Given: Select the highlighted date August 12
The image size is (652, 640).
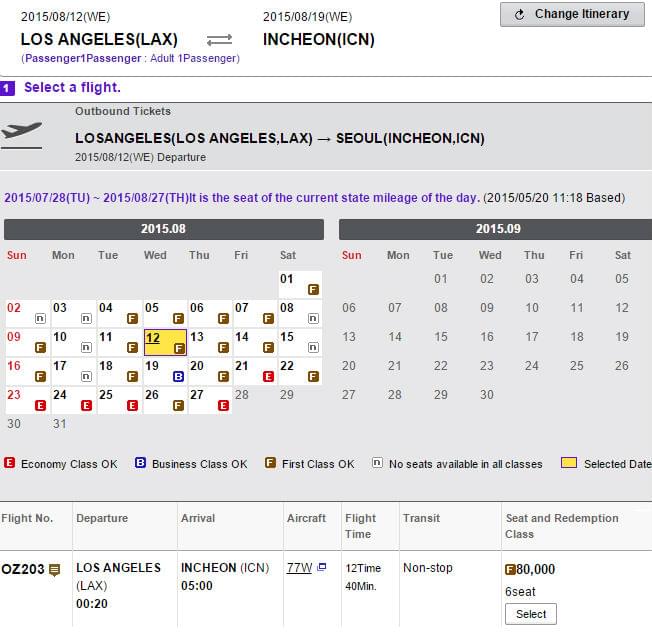Looking at the screenshot, I should click(x=165, y=342).
